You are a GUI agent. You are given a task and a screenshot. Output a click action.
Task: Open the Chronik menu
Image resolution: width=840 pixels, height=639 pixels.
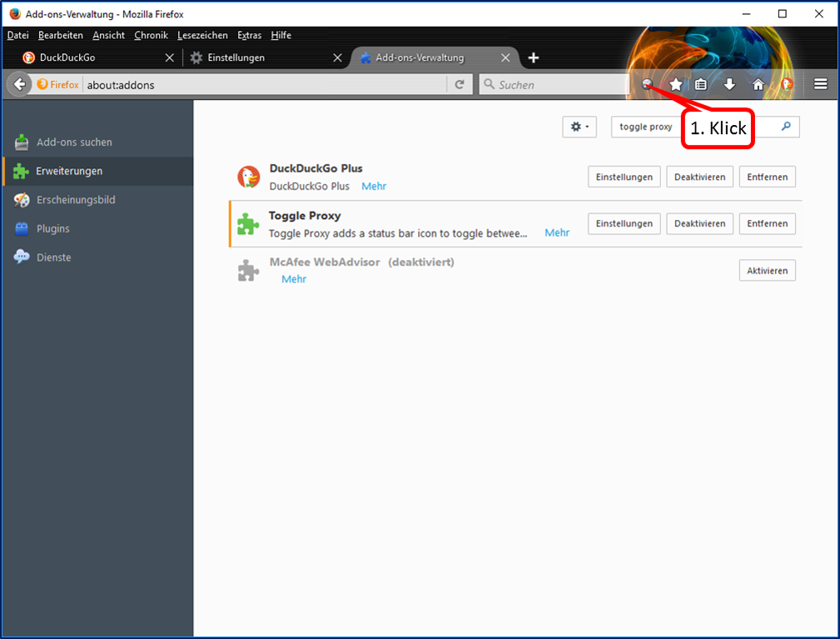click(x=151, y=35)
